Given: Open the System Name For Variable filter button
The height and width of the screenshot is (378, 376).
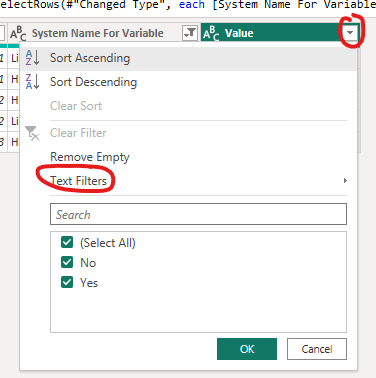Looking at the screenshot, I should pyautogui.click(x=190, y=33).
